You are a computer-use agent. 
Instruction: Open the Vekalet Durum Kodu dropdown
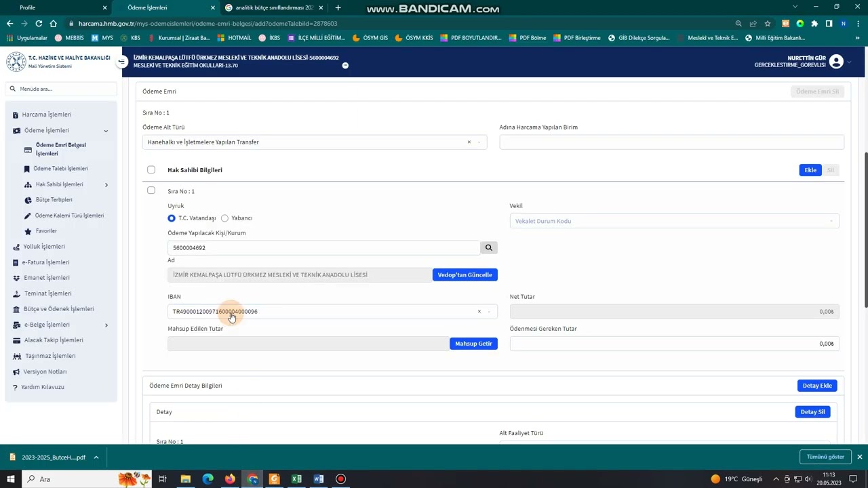674,221
